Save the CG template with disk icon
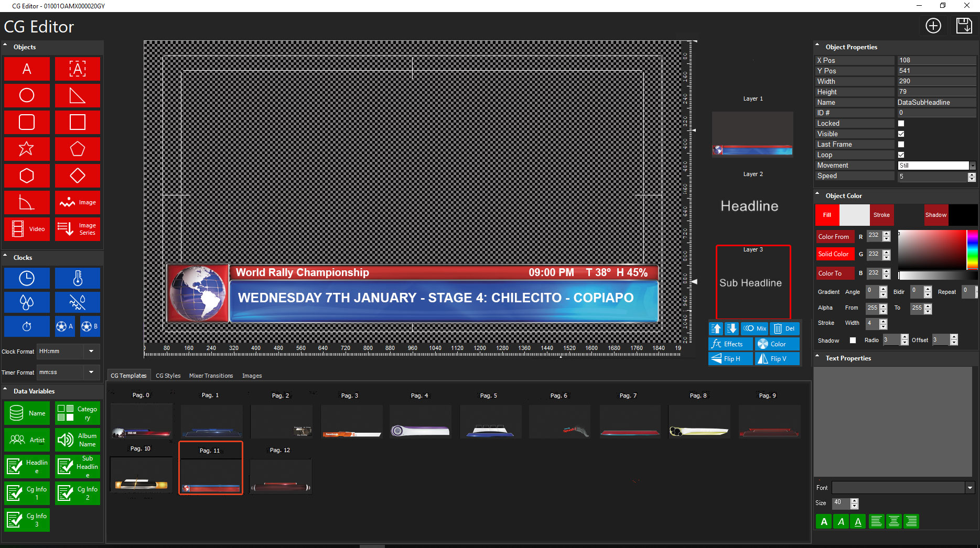Image resolution: width=980 pixels, height=548 pixels. coord(964,26)
